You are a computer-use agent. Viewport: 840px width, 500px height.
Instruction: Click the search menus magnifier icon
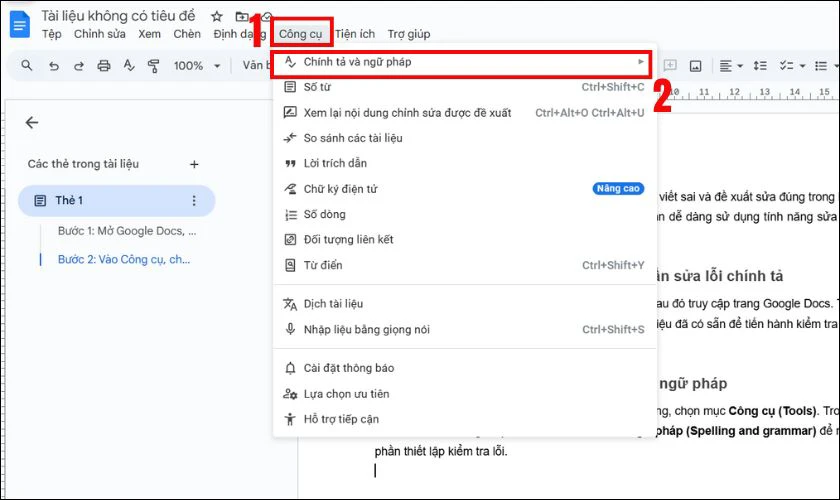[x=26, y=65]
